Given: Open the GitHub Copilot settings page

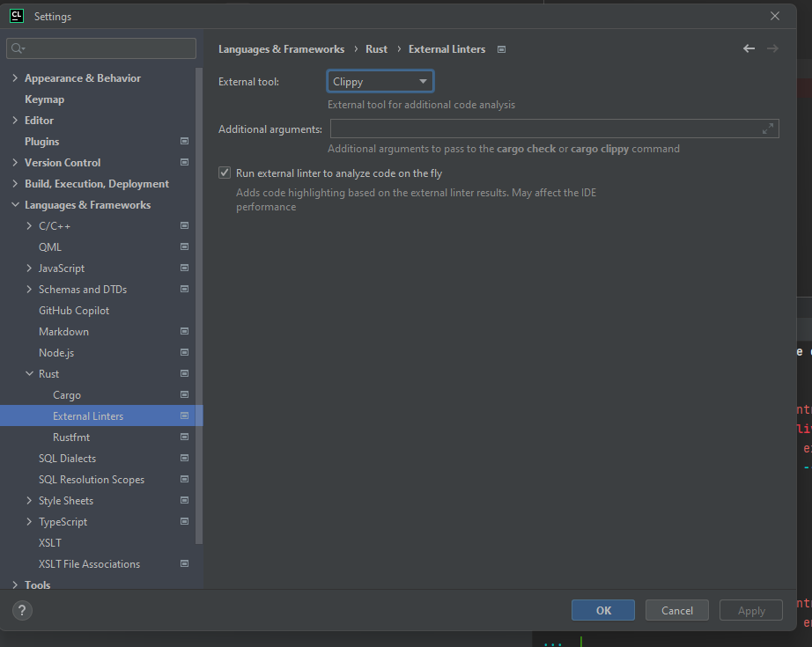Looking at the screenshot, I should pos(73,310).
